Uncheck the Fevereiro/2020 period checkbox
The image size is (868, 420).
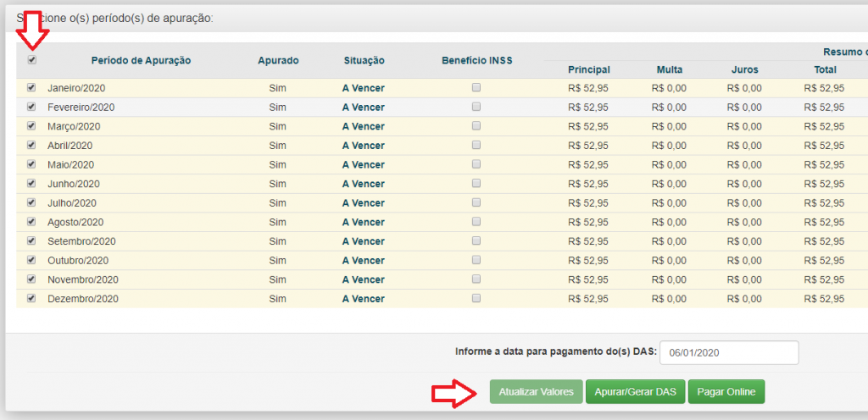[32, 107]
